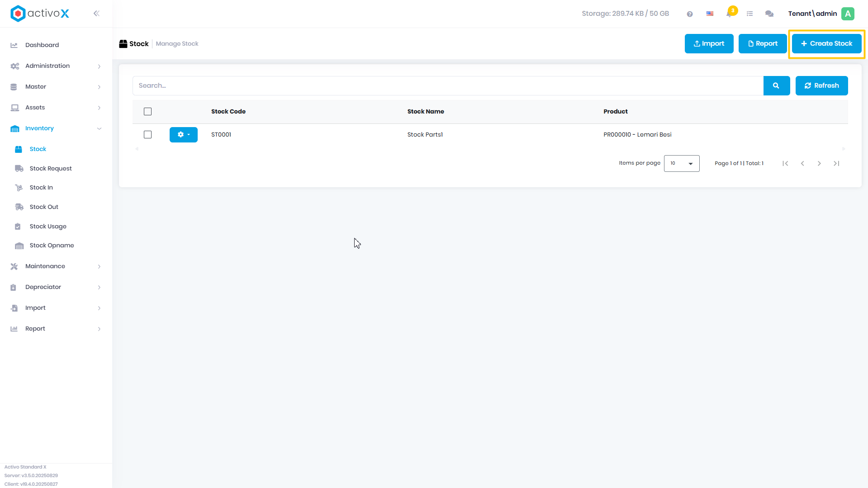Click the Product column header
Screen dimensions: 868x488
pos(616,111)
